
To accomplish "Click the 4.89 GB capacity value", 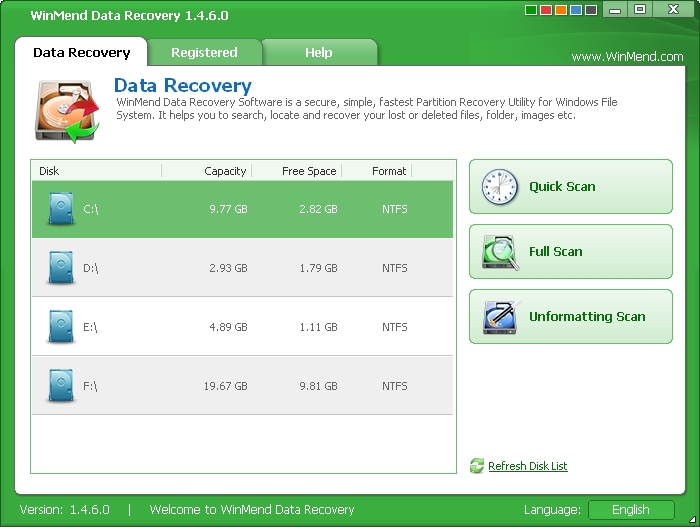I will point(229,327).
